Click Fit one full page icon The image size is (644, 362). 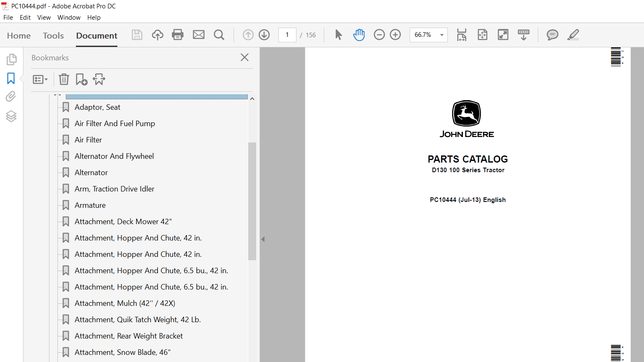[483, 35]
